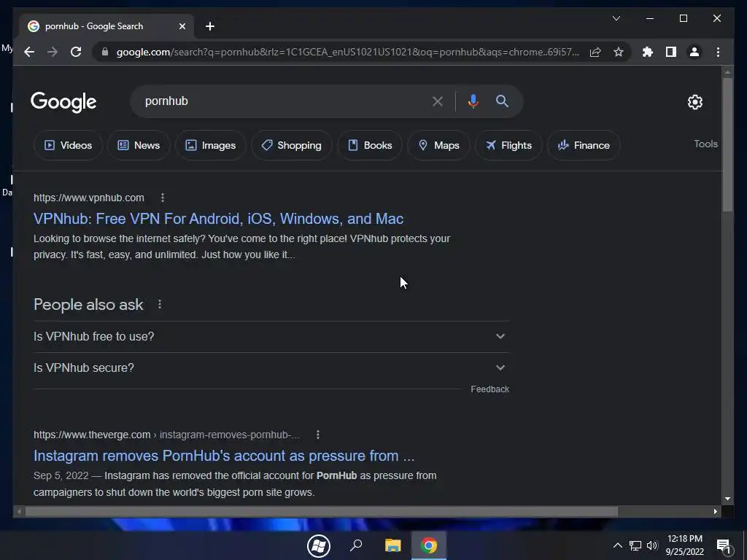The width and height of the screenshot is (747, 560).
Task: Click the Chrome taskbar icon
Action: [x=429, y=545]
